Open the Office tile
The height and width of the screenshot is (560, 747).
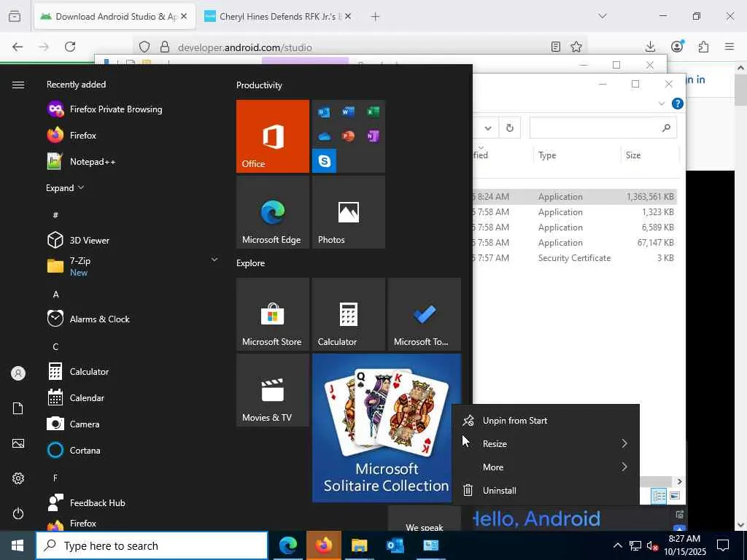[x=273, y=136]
